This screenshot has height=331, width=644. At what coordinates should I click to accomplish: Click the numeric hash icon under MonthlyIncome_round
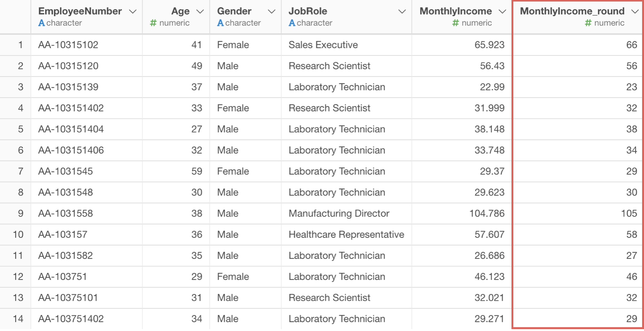pyautogui.click(x=588, y=23)
